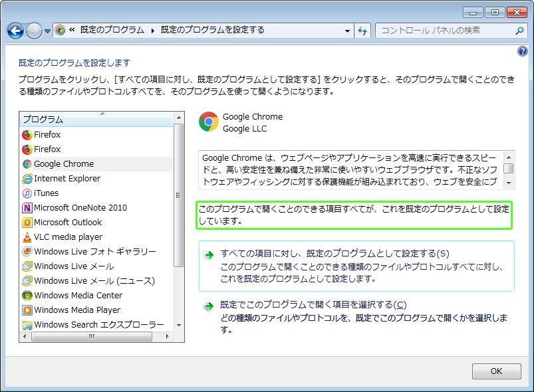
Task: Click description box scroll down arrow
Action: (x=509, y=183)
